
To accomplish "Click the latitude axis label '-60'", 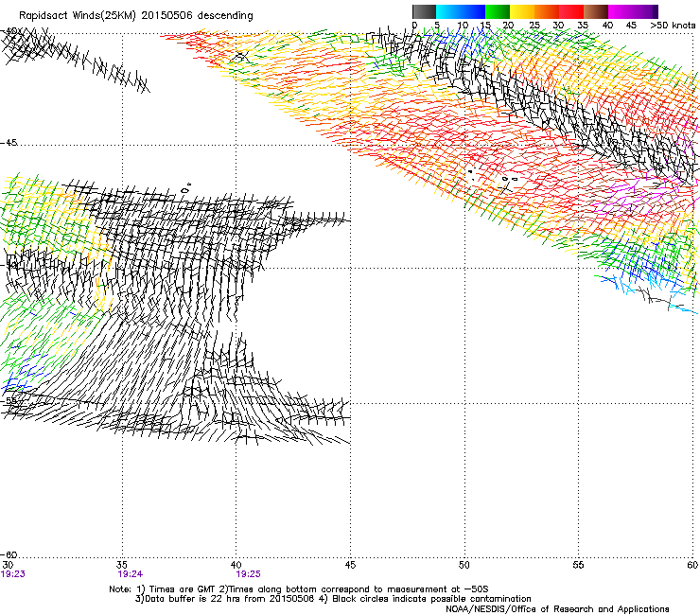I will (9, 554).
